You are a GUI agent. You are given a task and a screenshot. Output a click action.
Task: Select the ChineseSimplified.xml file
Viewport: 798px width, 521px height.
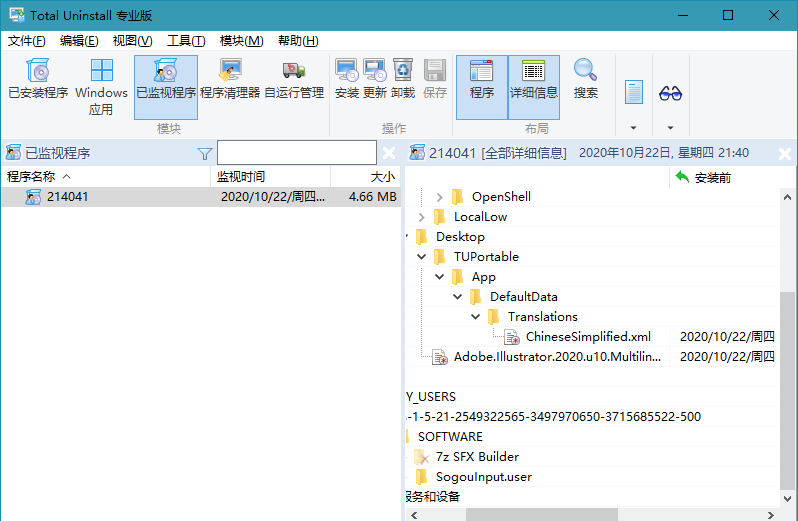[x=588, y=337]
